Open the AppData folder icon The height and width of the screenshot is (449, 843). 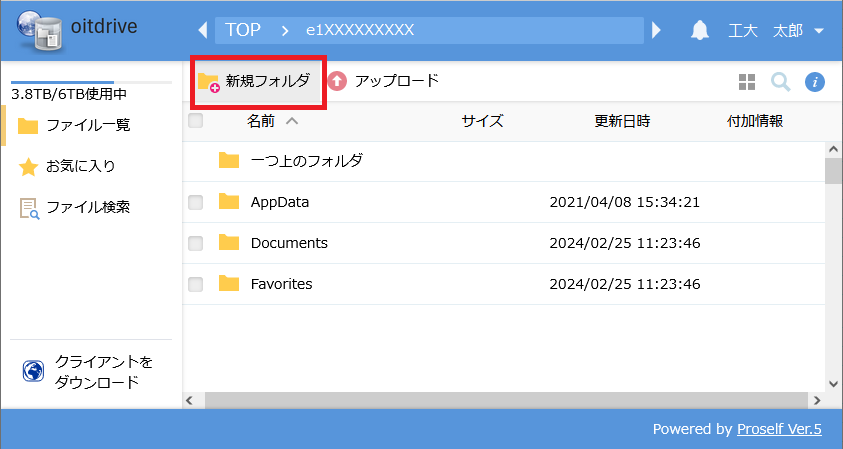[x=229, y=202]
